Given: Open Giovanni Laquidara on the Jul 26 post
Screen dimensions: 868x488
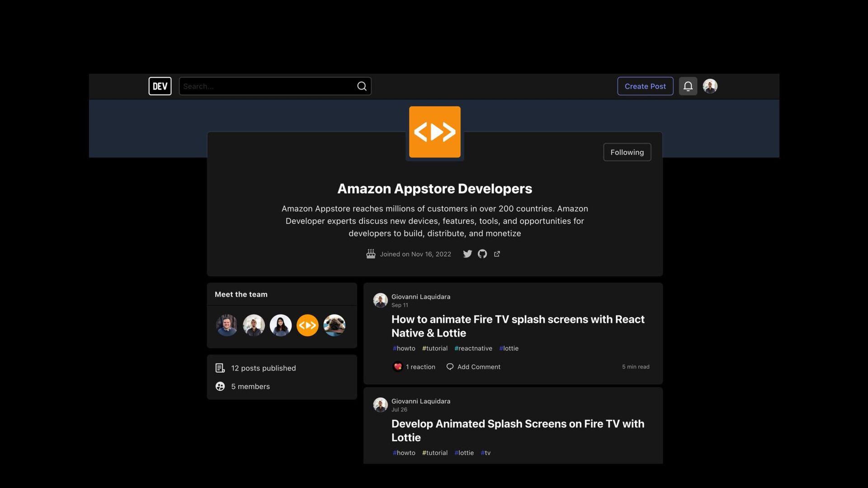Looking at the screenshot, I should pos(420,401).
